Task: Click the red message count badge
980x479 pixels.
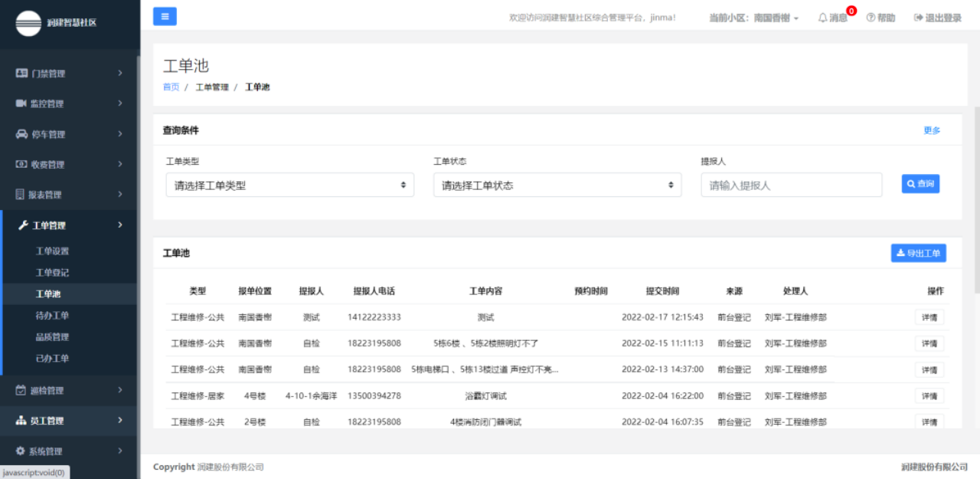Action: pyautogui.click(x=851, y=11)
